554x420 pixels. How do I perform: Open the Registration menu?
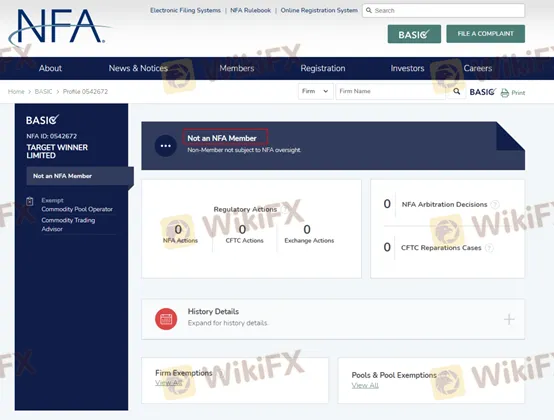point(323,68)
